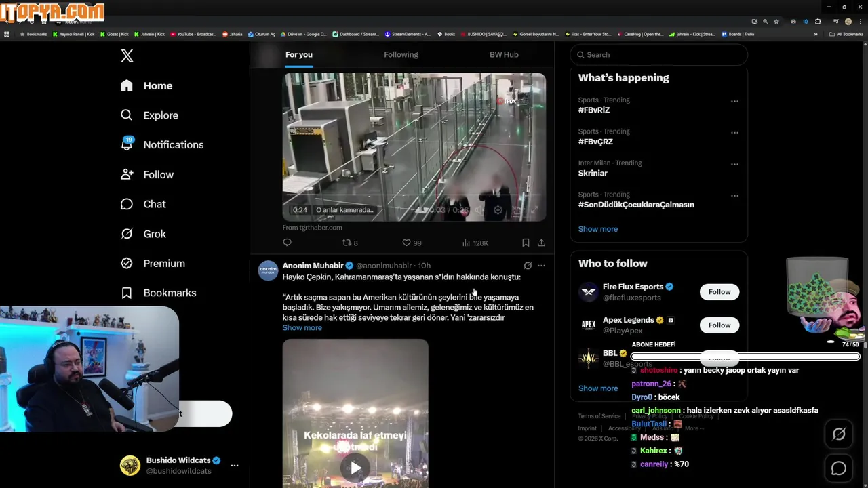The height and width of the screenshot is (488, 868).
Task: Open the Imprint footer link
Action: [587, 428]
